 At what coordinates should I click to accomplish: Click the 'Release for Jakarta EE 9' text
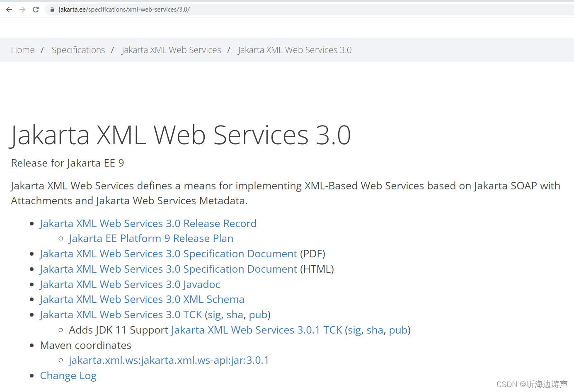(x=68, y=163)
